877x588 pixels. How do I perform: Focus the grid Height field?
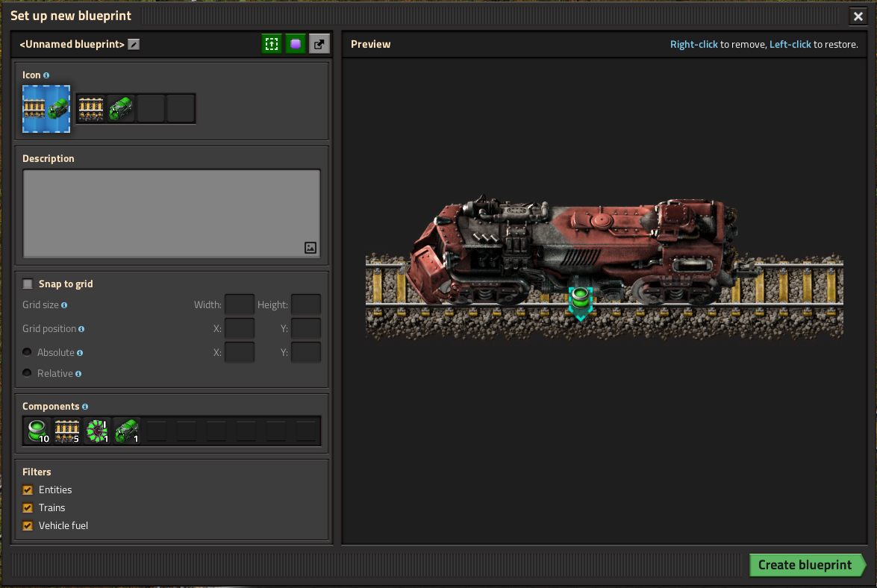(306, 304)
